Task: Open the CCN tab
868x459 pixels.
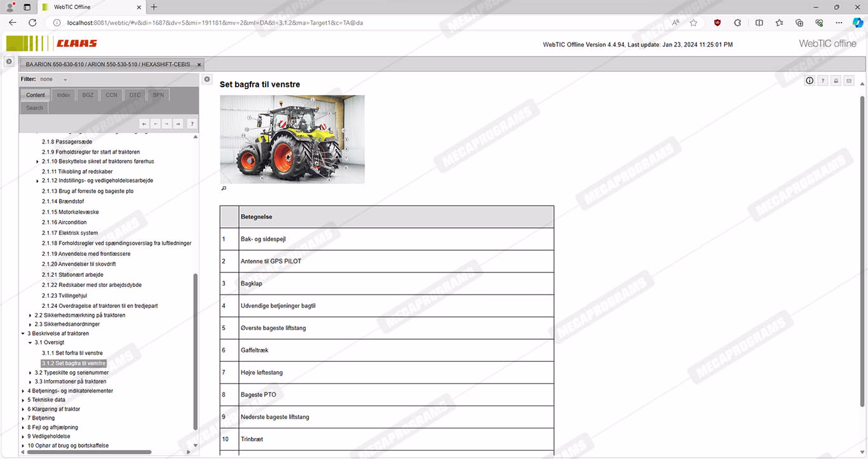Action: pyautogui.click(x=111, y=95)
